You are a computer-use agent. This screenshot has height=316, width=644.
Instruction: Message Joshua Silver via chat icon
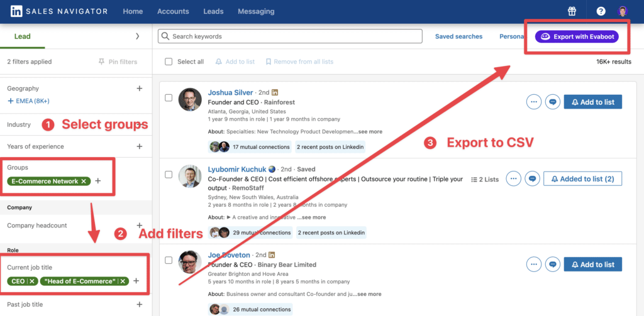point(552,102)
